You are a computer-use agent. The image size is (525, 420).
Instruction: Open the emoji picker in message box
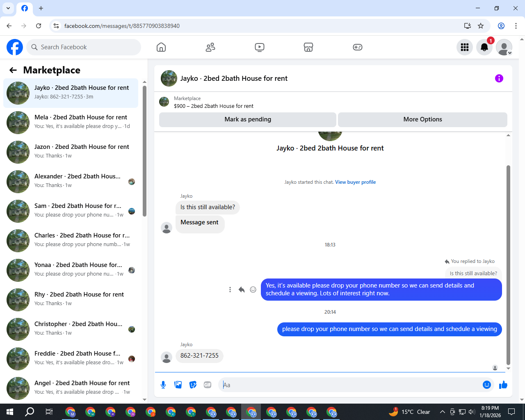tap(487, 385)
